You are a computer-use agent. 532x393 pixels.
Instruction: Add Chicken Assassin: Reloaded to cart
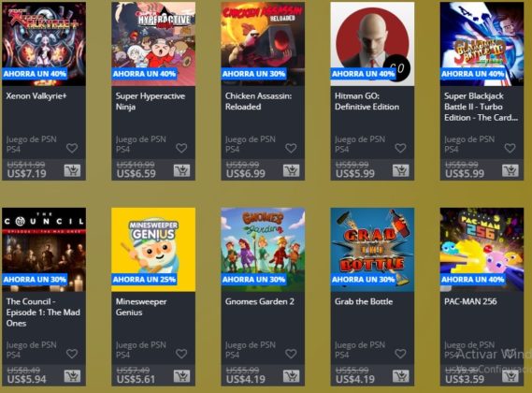[x=292, y=170]
